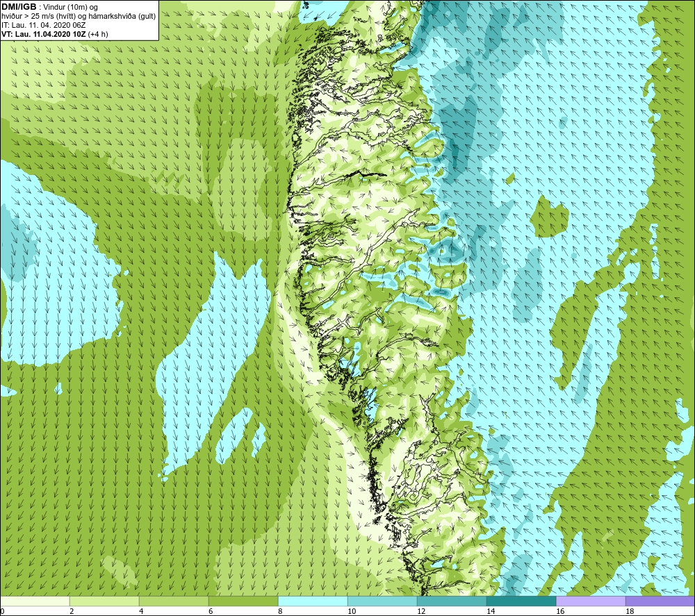Image resolution: width=695 pixels, height=616 pixels.
Task: Pick the dark teal 14–16 m/s legend swatch
Action: [x=521, y=601]
